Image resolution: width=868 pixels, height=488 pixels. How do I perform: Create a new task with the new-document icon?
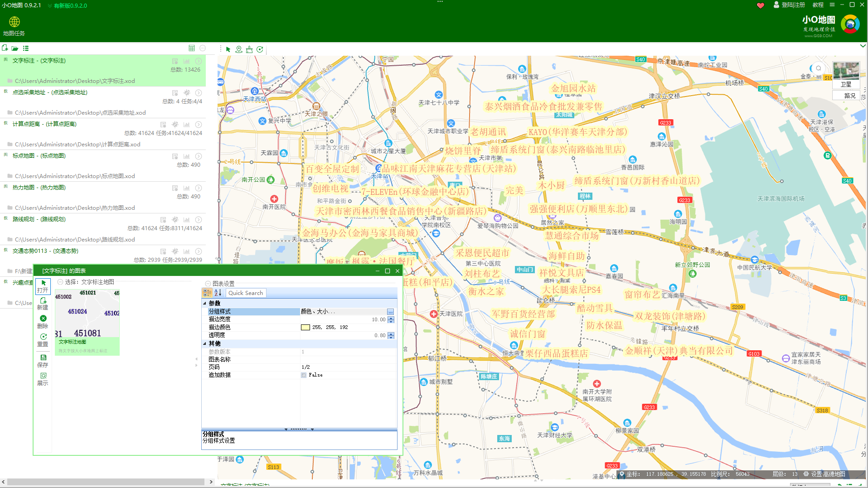(x=5, y=48)
